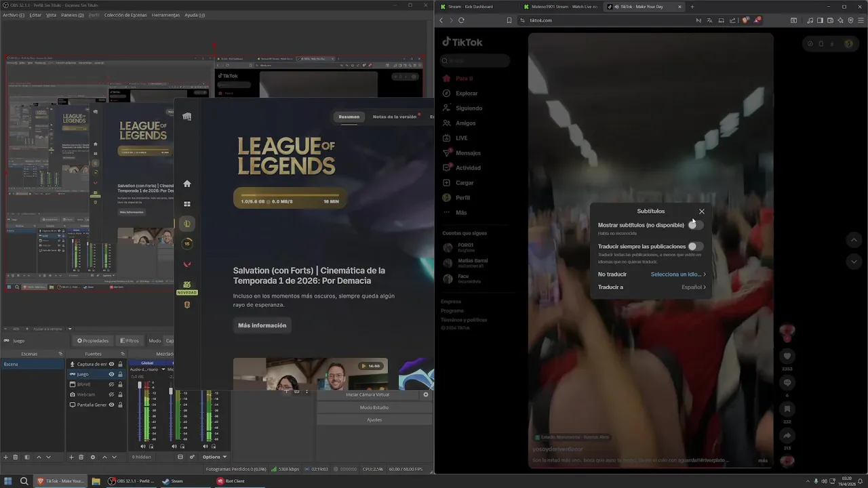Open the Riot Client library grid icon
The image size is (868, 488).
[x=187, y=204]
